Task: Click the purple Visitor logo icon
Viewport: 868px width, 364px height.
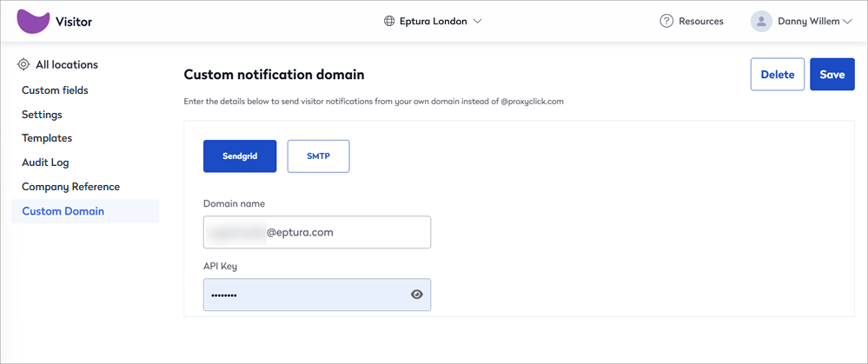Action: pos(33,22)
